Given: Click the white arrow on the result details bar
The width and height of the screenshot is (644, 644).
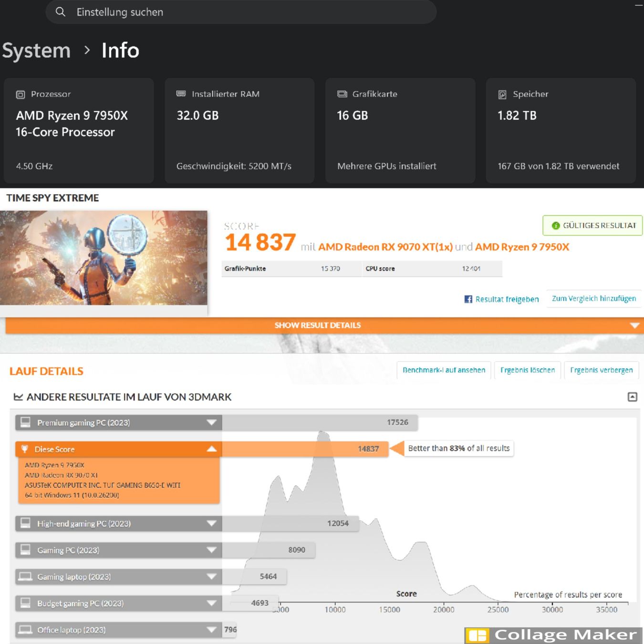Looking at the screenshot, I should (634, 325).
